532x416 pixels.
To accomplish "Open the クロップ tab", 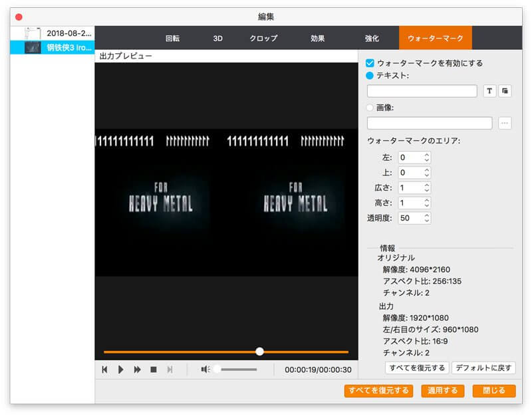I will point(263,39).
